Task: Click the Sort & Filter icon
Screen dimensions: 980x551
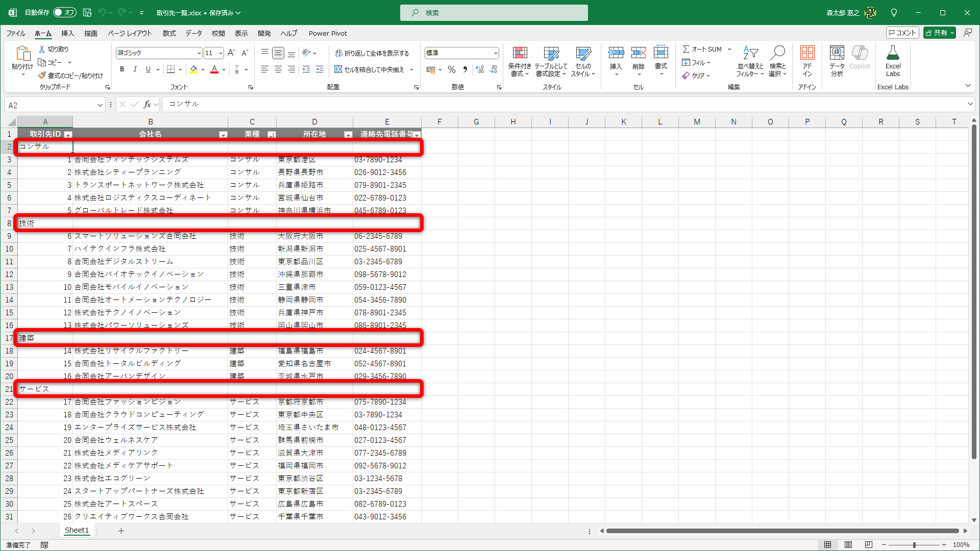Action: click(x=750, y=54)
